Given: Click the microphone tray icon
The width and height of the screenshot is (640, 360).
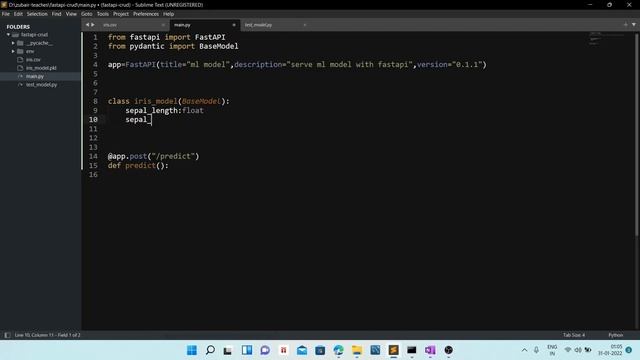Looking at the screenshot, I should [x=536, y=350].
